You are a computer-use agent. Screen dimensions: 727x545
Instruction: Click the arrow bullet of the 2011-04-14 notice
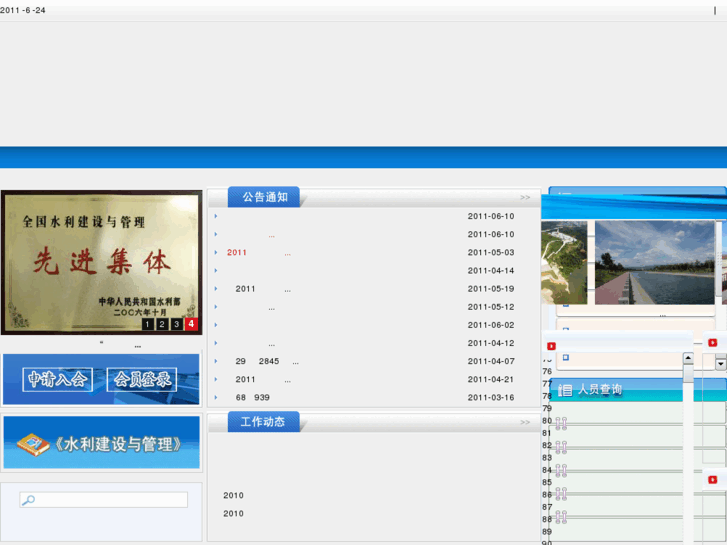coord(216,270)
